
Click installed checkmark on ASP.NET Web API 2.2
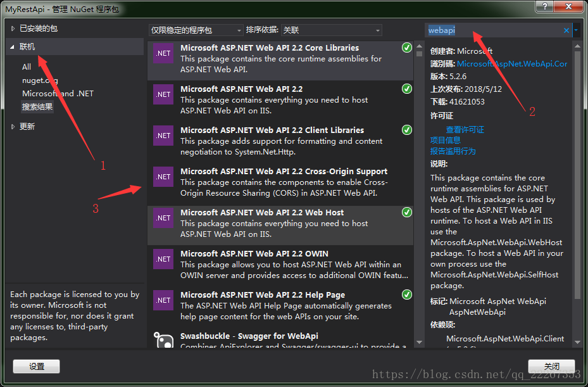coord(406,89)
